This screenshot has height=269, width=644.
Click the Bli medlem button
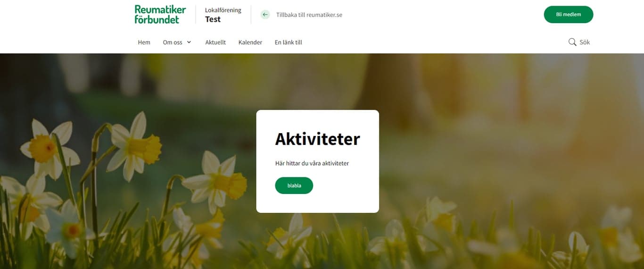point(569,15)
